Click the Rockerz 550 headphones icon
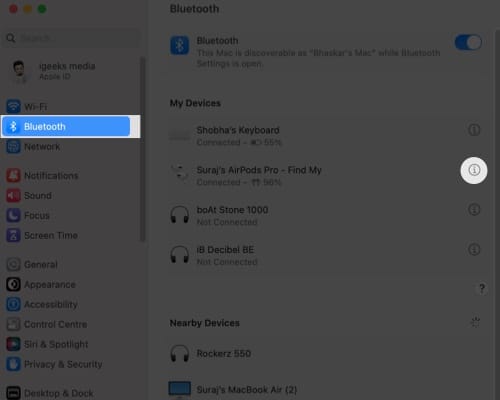Image resolution: width=500 pixels, height=400 pixels. [x=180, y=354]
